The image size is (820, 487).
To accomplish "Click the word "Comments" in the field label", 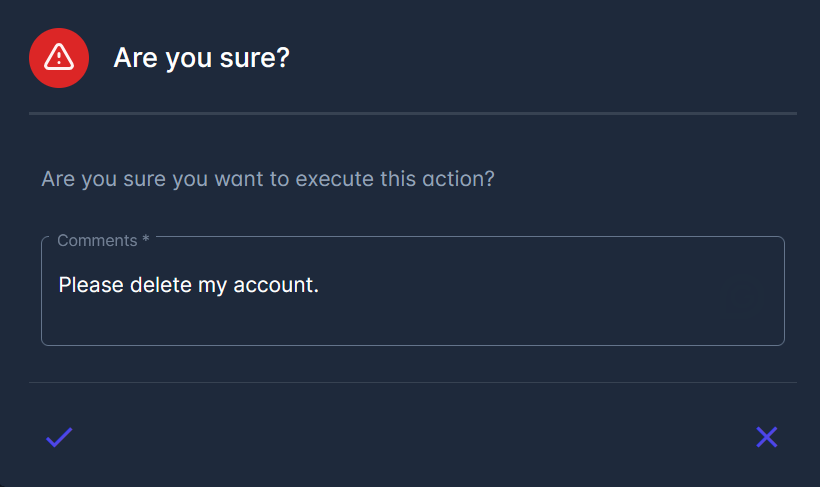I will pos(97,241).
